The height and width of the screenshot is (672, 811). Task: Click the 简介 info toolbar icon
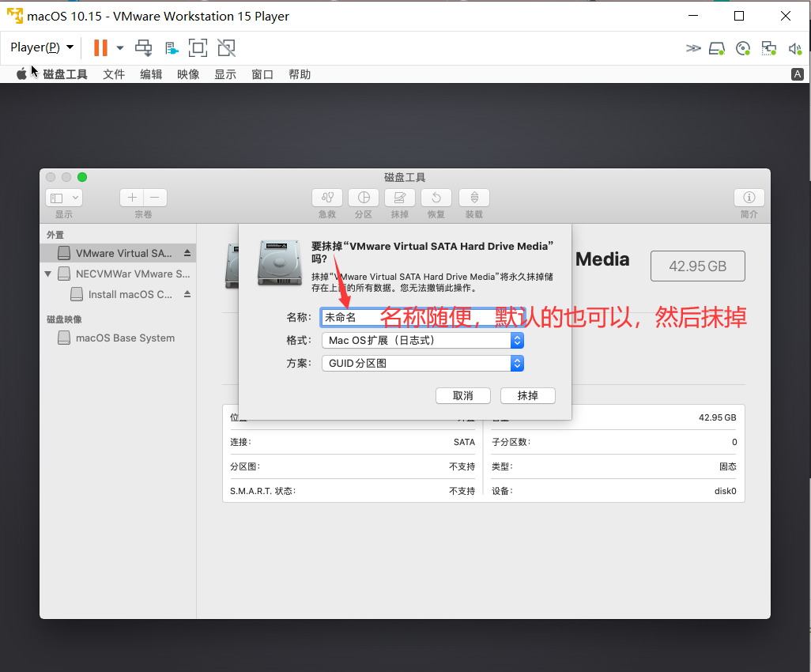[x=749, y=198]
